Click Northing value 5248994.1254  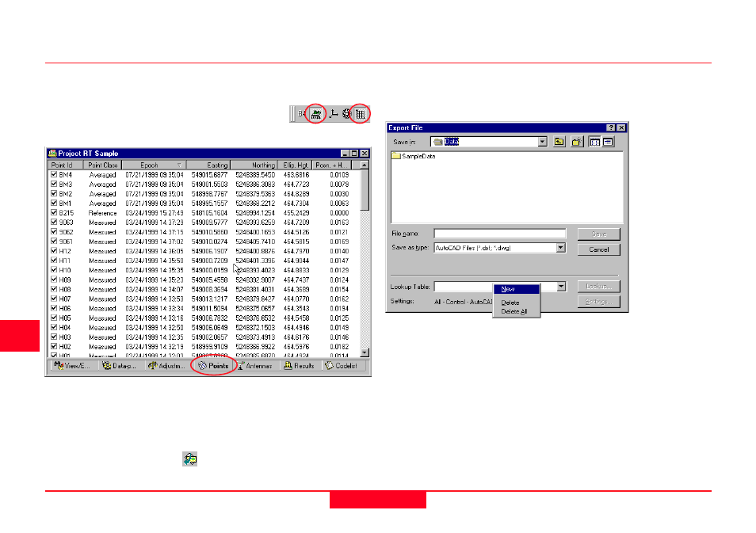255,212
